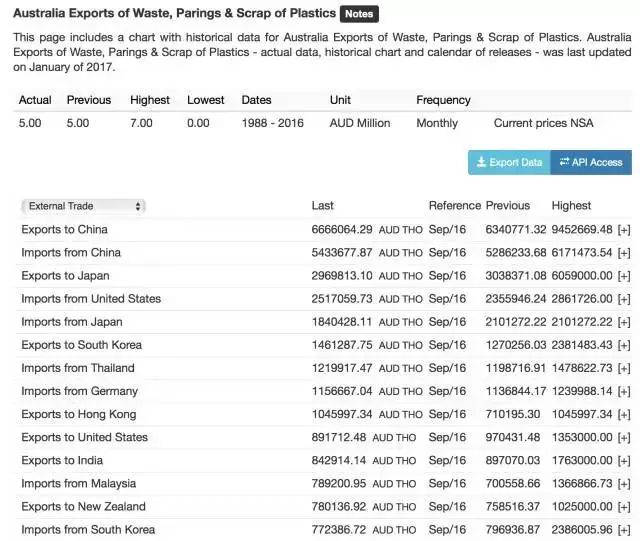Select the 1988 - 2016 dates value
The width and height of the screenshot is (640, 541).
(x=273, y=123)
